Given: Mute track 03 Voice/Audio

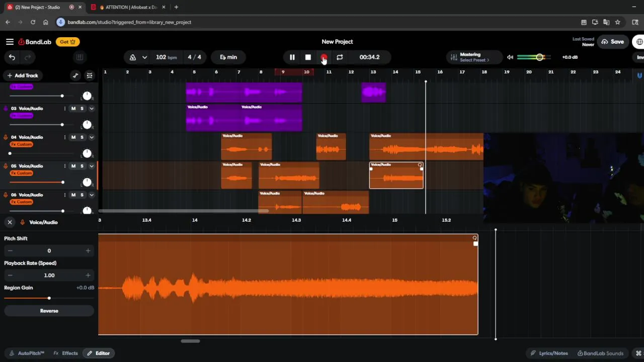Looking at the screenshot, I should point(73,109).
